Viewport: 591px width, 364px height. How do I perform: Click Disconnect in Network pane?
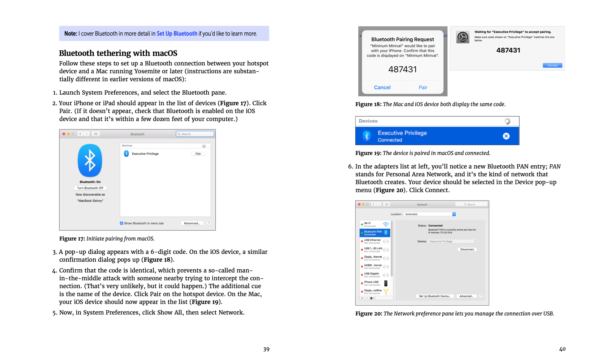[x=467, y=249]
